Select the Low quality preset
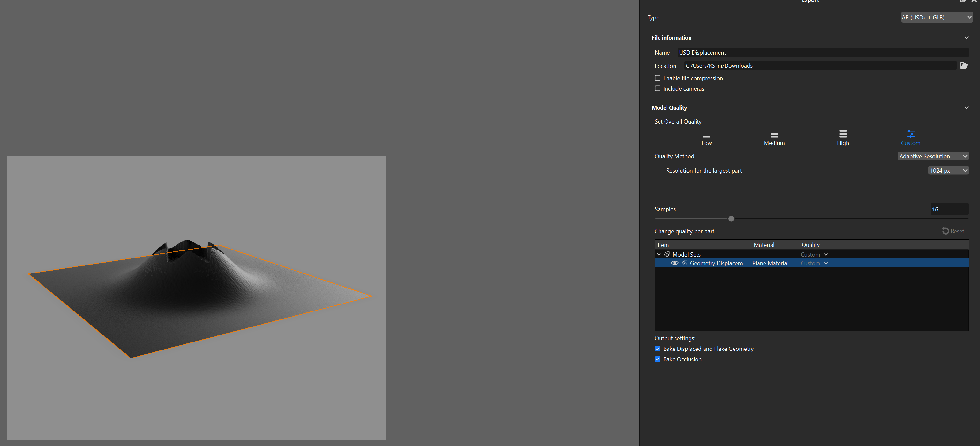 click(x=706, y=140)
